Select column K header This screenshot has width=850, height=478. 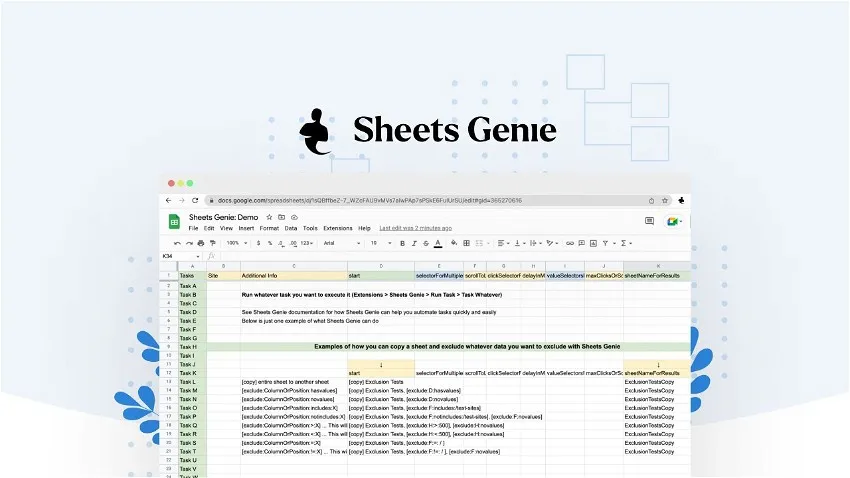[658, 266]
